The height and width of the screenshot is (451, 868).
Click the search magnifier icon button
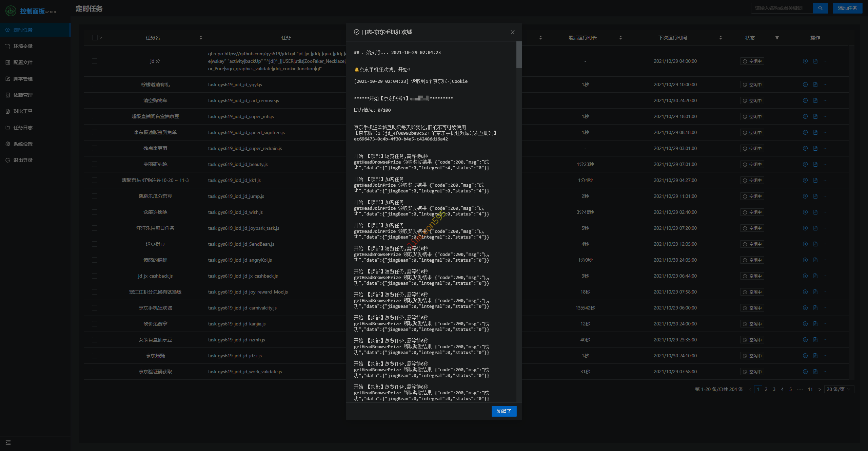click(x=820, y=8)
